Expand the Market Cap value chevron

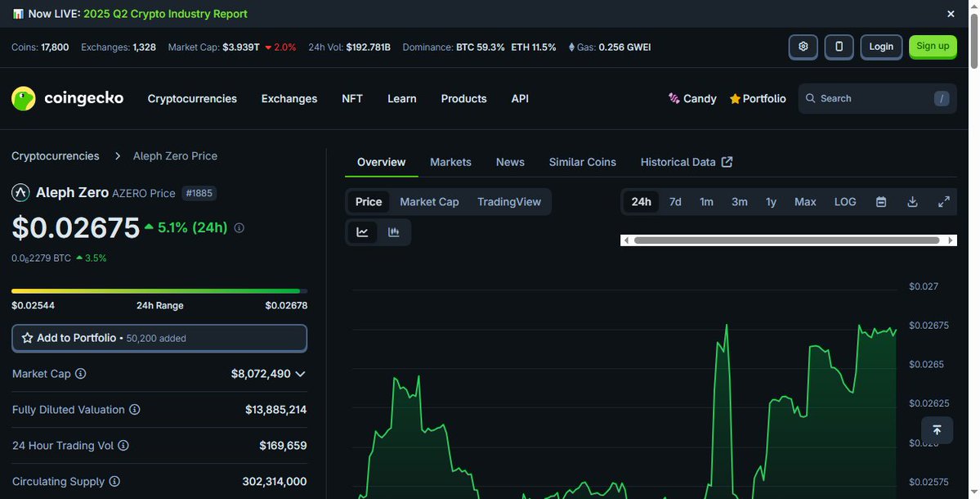click(x=300, y=374)
